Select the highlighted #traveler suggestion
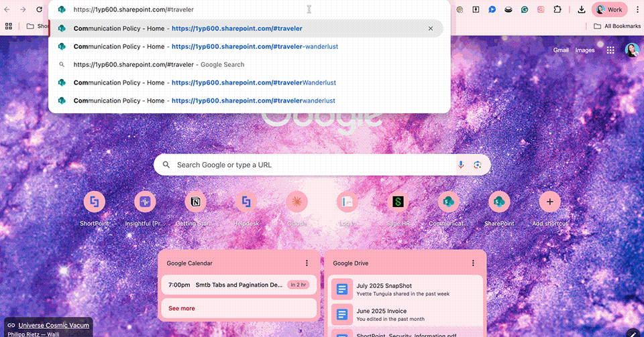Image resolution: width=644 pixels, height=337 pixels. 246,28
